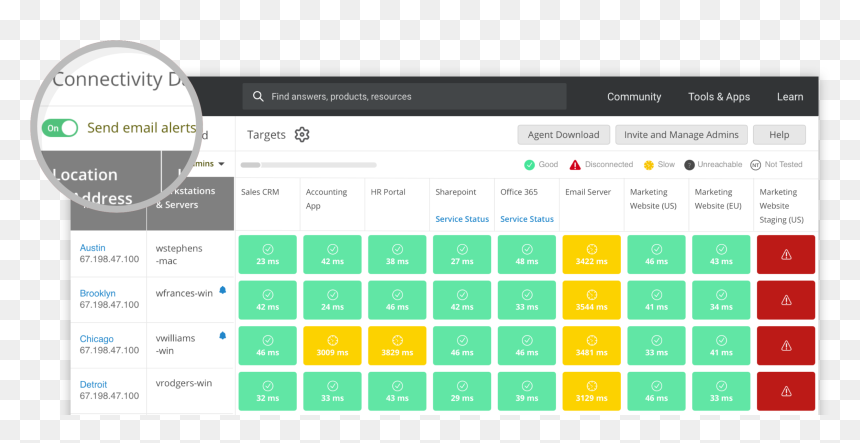This screenshot has height=443, width=860.
Task: Select Austin Sharepoint 27 ms cell
Action: (x=462, y=254)
